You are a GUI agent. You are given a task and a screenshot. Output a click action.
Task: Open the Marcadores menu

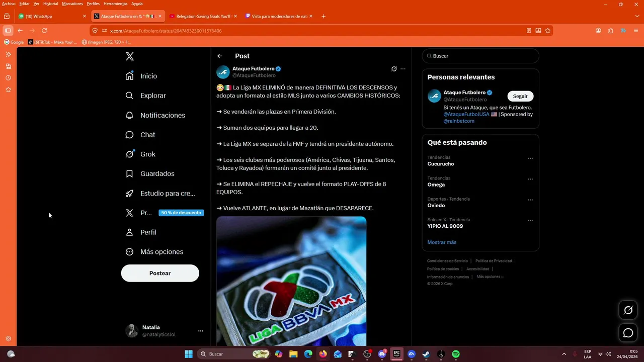(72, 4)
